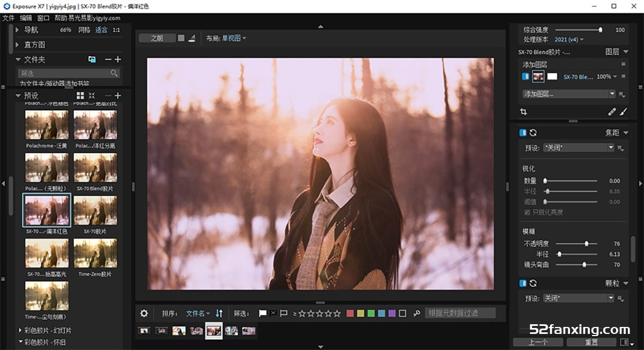Click the plus icon in 预设 panel
The height and width of the screenshot is (350, 644).
[x=118, y=95]
